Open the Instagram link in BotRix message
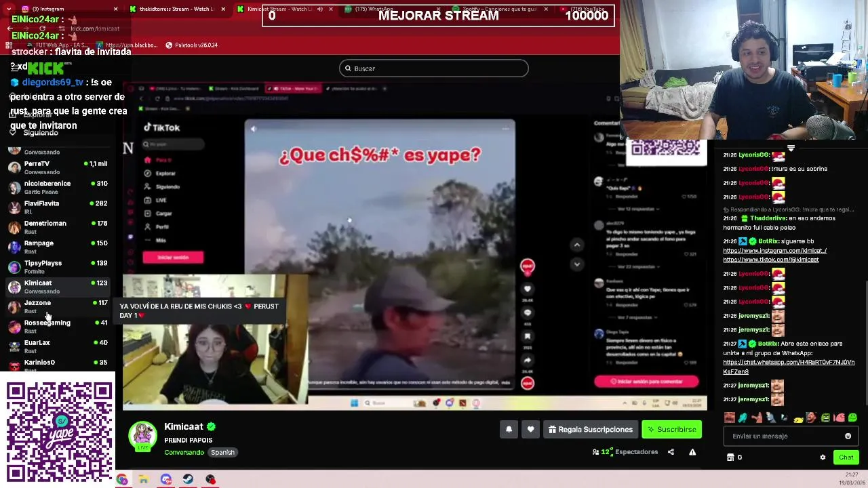The height and width of the screenshot is (488, 868). (774, 251)
